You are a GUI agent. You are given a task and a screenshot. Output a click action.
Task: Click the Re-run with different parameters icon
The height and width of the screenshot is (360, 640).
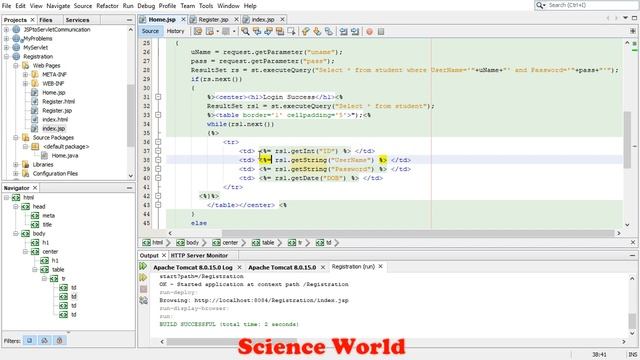143,278
